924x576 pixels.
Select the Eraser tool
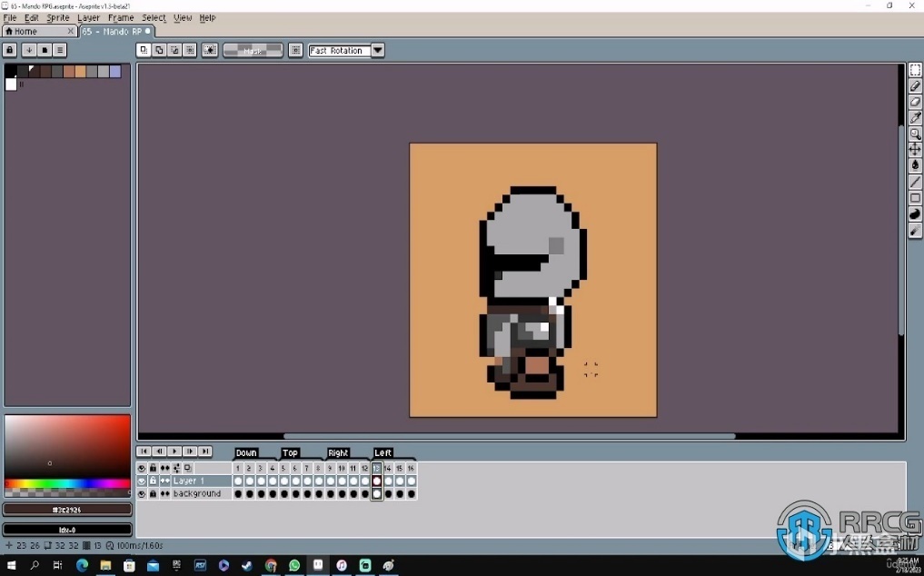[915, 102]
